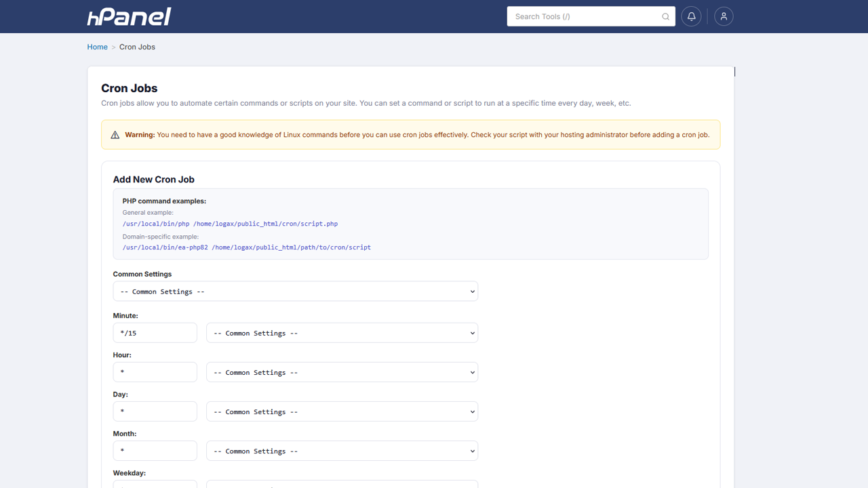Open the Weekday Common Settings dropdown

pos(342,484)
